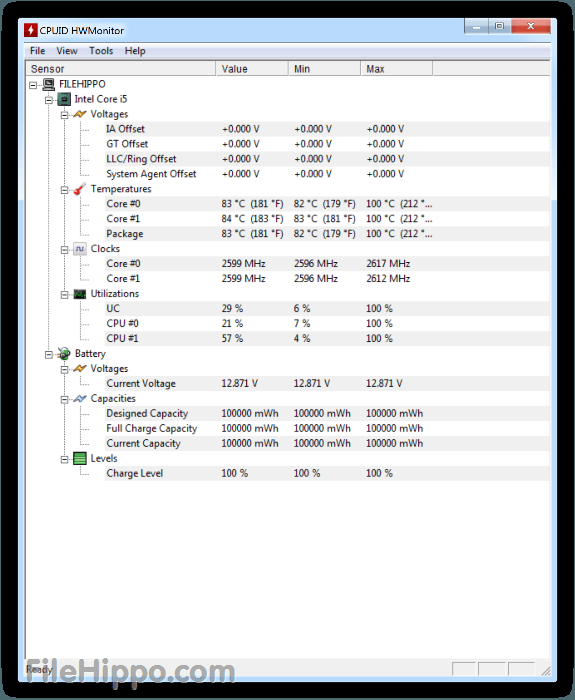575x700 pixels.
Task: Click the Intel Core i5 chip icon
Action: tap(64, 99)
